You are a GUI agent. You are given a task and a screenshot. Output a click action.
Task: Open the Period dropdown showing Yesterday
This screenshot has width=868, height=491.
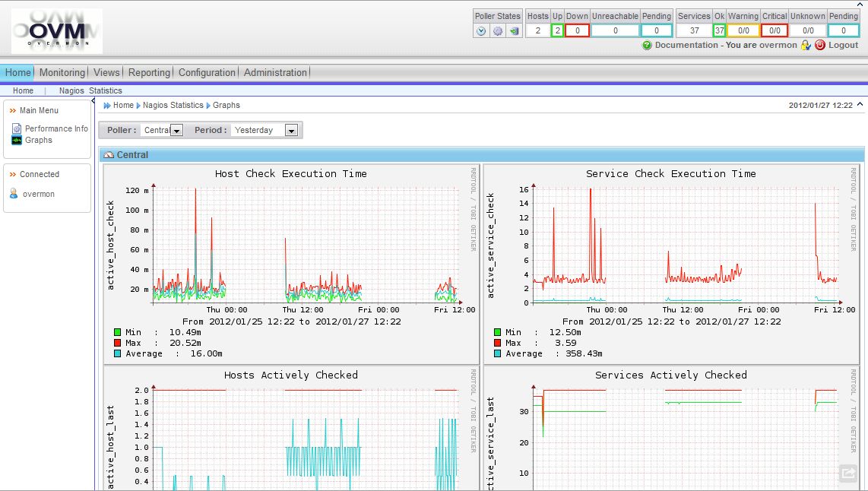click(265, 130)
